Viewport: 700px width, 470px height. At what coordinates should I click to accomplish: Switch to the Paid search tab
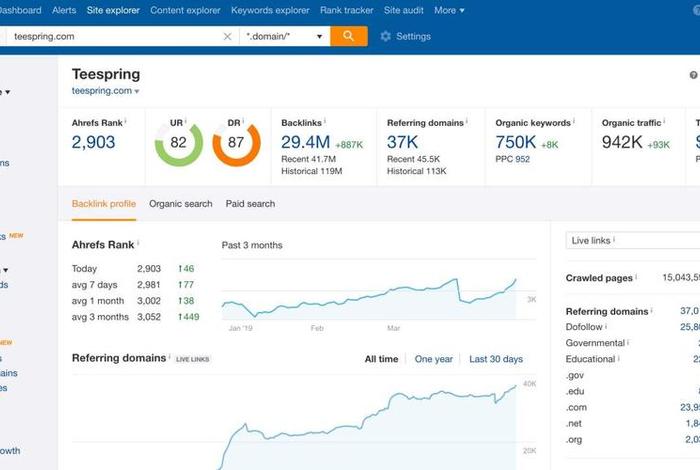tap(250, 204)
